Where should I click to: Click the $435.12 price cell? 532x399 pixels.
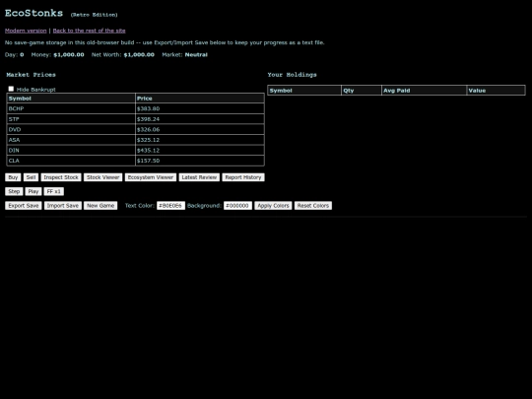(x=199, y=151)
